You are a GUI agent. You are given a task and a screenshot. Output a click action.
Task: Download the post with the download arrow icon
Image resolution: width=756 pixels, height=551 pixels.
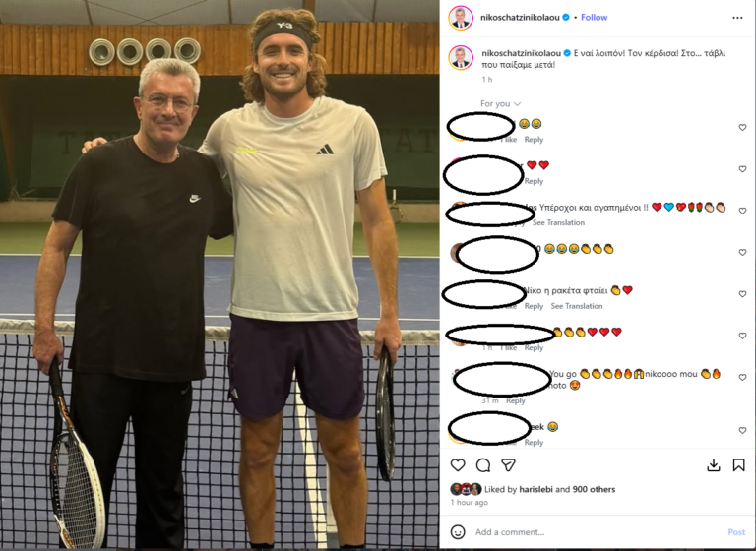click(713, 464)
